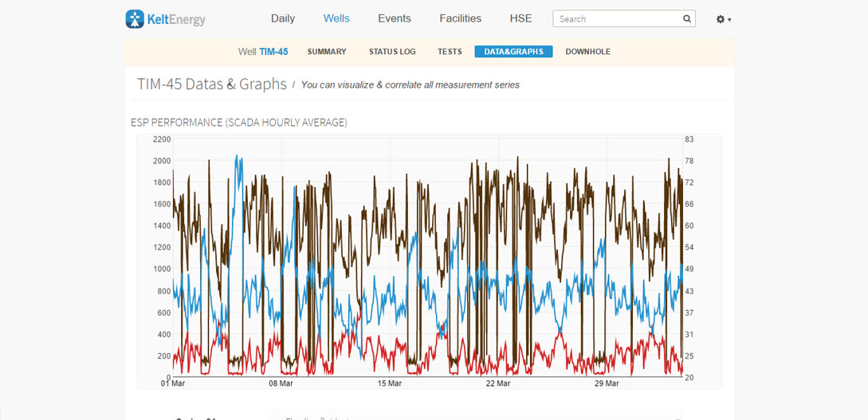Screen dimensions: 868x420
Task: Switch to the SUMMARY tab
Action: coord(327,52)
